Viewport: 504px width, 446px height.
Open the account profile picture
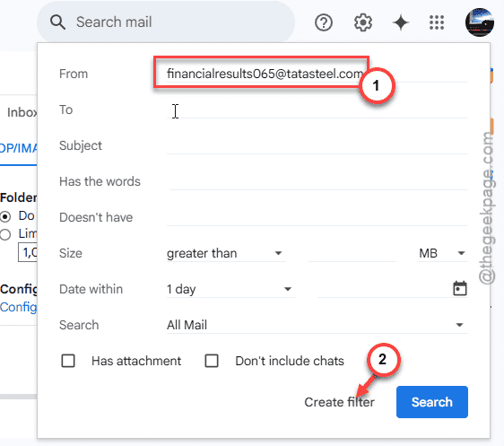pos(479,22)
